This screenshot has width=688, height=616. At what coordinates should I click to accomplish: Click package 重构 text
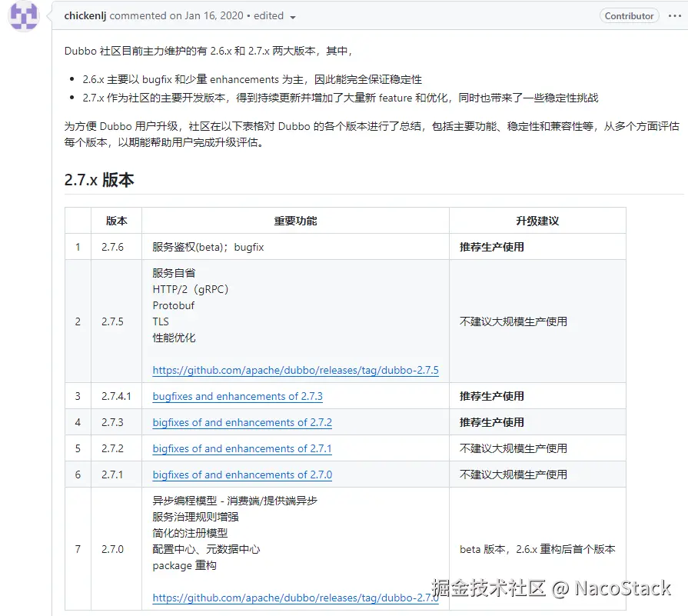tap(184, 565)
